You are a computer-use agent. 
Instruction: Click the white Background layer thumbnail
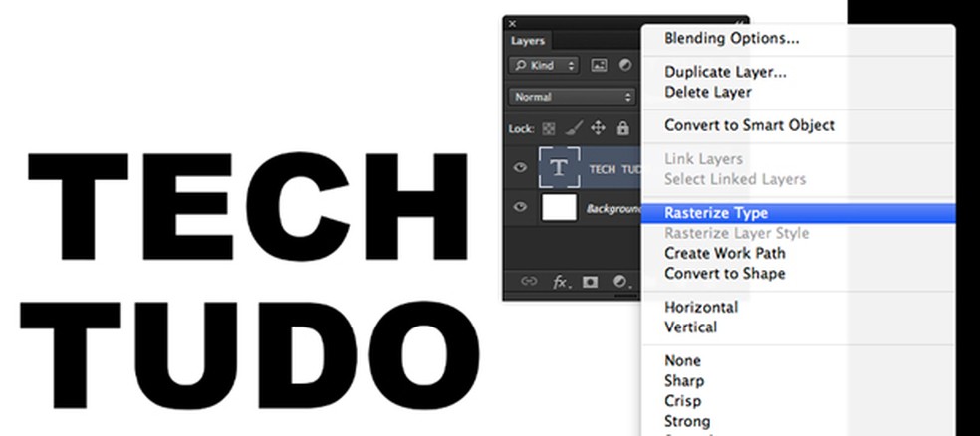tap(559, 207)
